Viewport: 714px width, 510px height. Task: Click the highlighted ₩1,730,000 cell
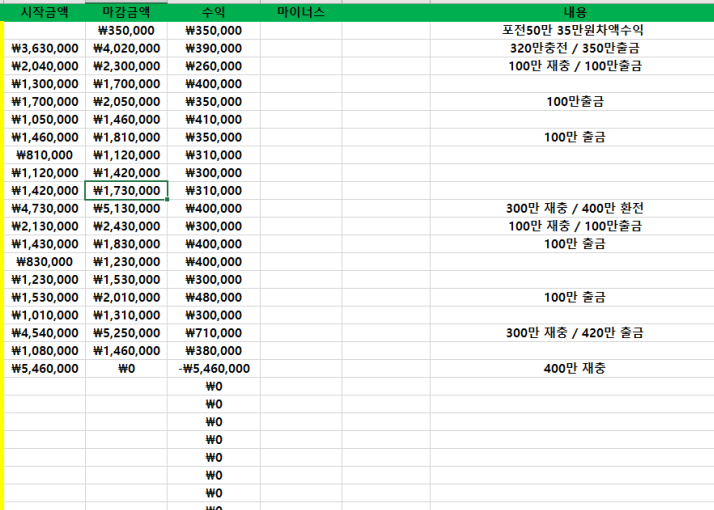coord(126,190)
